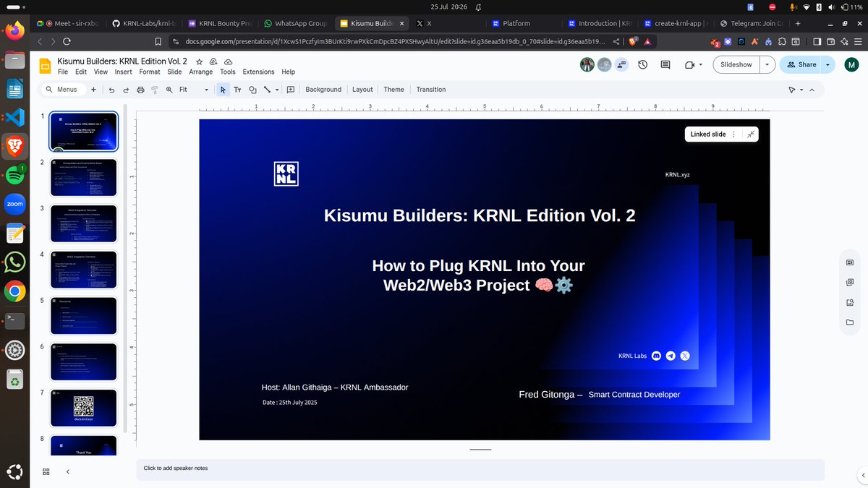Click the redo arrow in the Slides toolbar
Viewport: 868px width, 488px height.
(126, 90)
